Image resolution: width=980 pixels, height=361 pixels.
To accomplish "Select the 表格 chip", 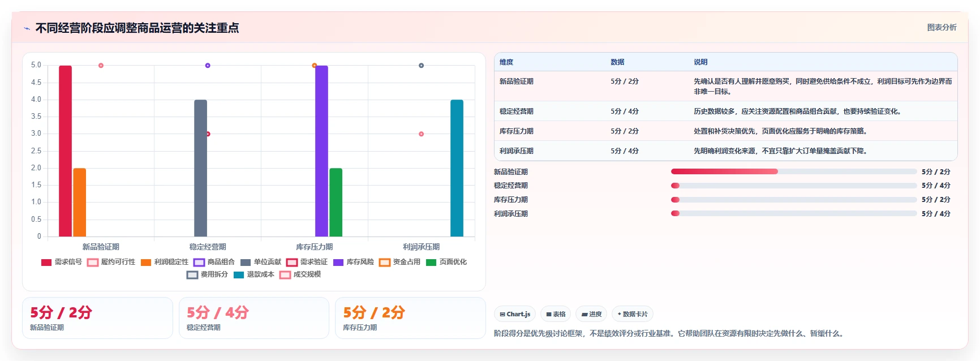I will (556, 314).
